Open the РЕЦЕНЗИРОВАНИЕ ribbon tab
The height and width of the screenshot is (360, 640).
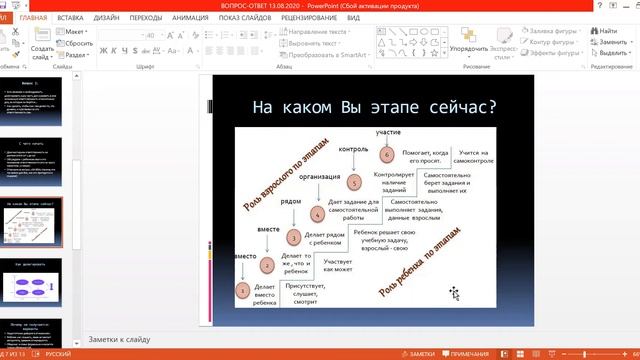[x=309, y=18]
